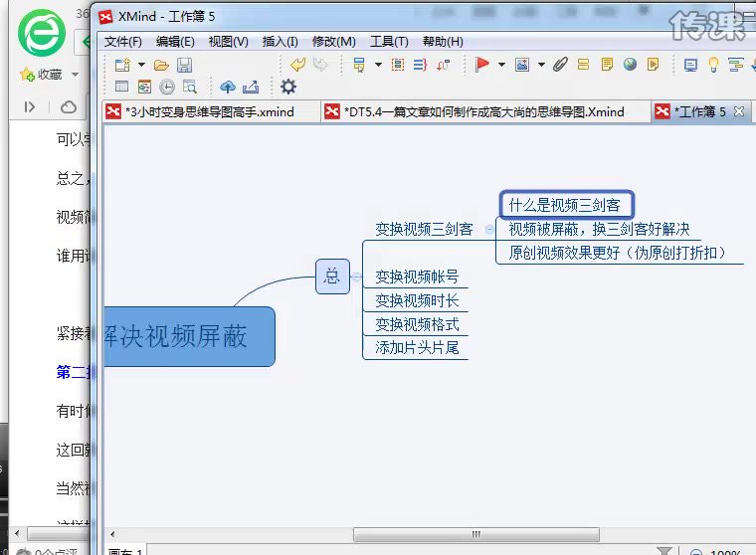This screenshot has height=555, width=756.
Task: Click the Save floppy disk icon
Action: 184,66
